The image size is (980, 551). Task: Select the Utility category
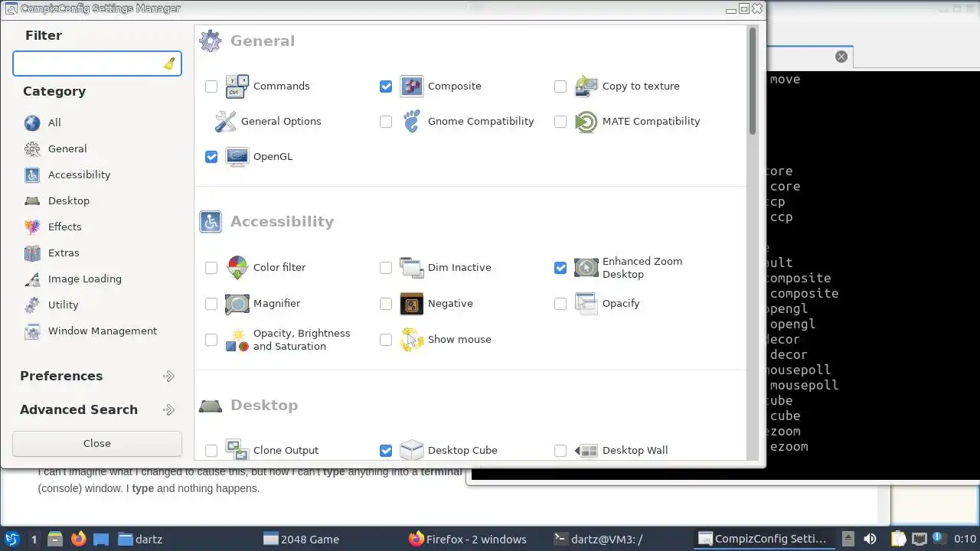click(63, 305)
